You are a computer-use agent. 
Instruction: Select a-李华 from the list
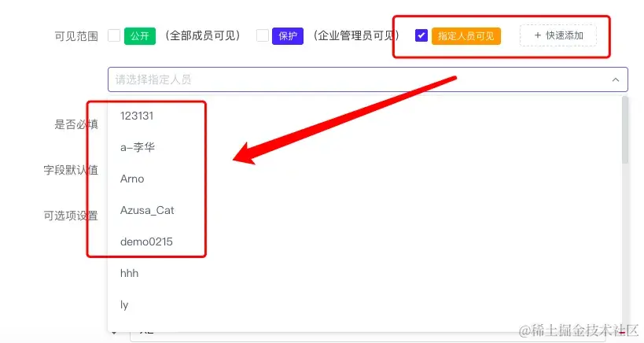(364, 147)
